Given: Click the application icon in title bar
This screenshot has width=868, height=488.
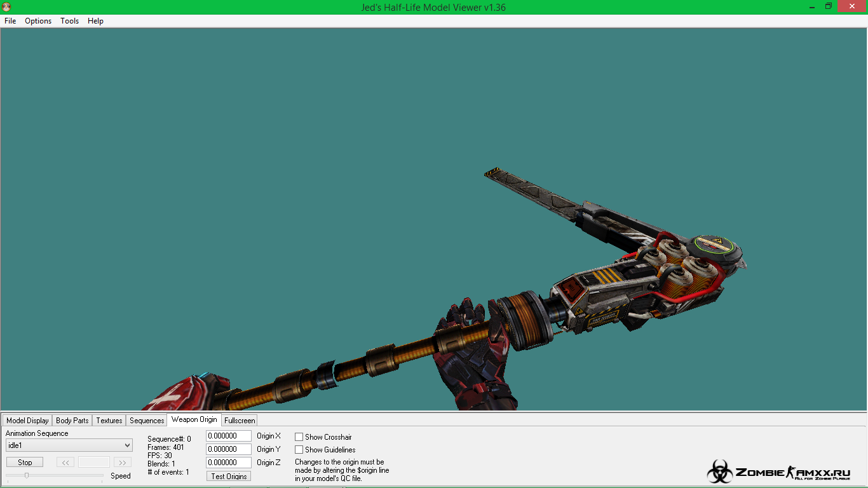Looking at the screenshot, I should 6,7.
